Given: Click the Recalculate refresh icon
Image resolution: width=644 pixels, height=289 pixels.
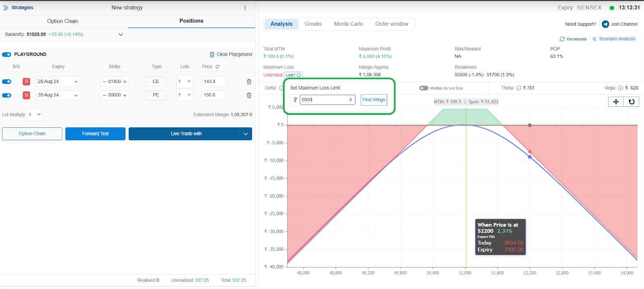Looking at the screenshot, I should 562,39.
